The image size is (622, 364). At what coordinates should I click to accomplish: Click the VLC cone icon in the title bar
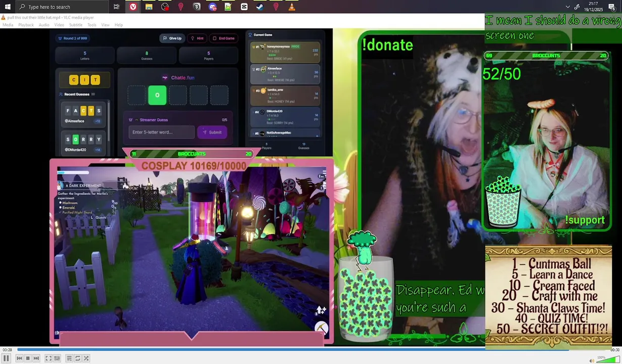[x=3, y=17]
